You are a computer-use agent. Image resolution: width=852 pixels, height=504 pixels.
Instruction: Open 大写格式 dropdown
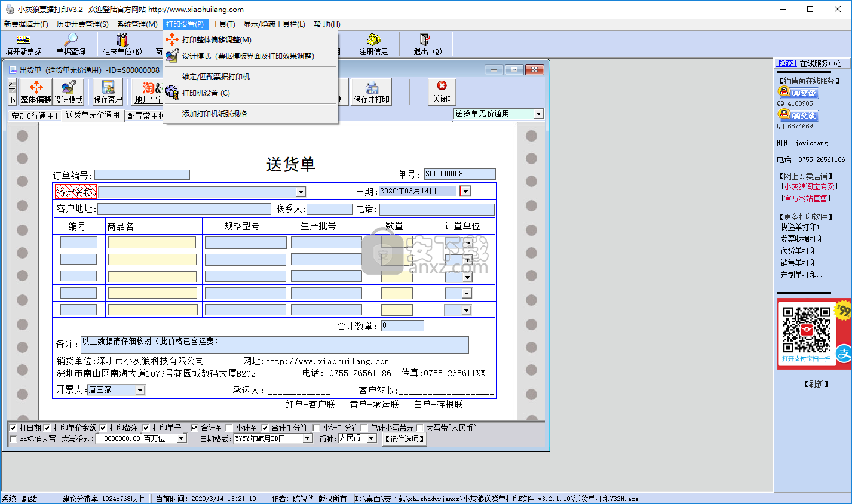[x=182, y=439]
